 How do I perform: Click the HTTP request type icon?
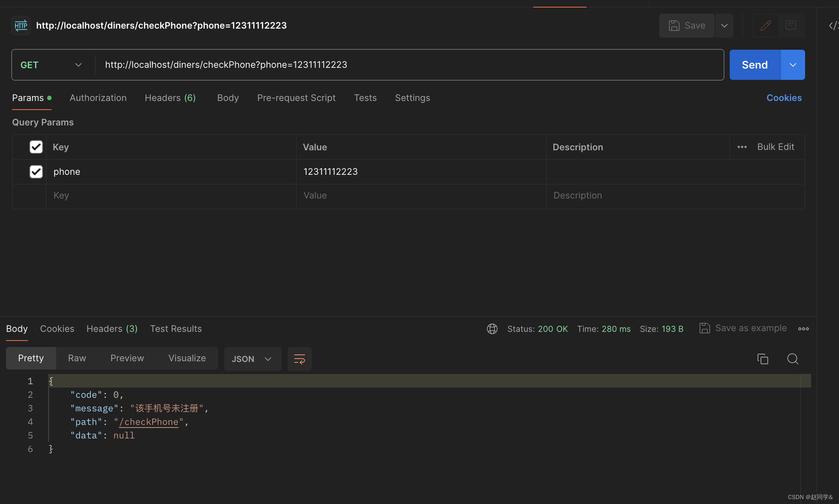pos(21,26)
